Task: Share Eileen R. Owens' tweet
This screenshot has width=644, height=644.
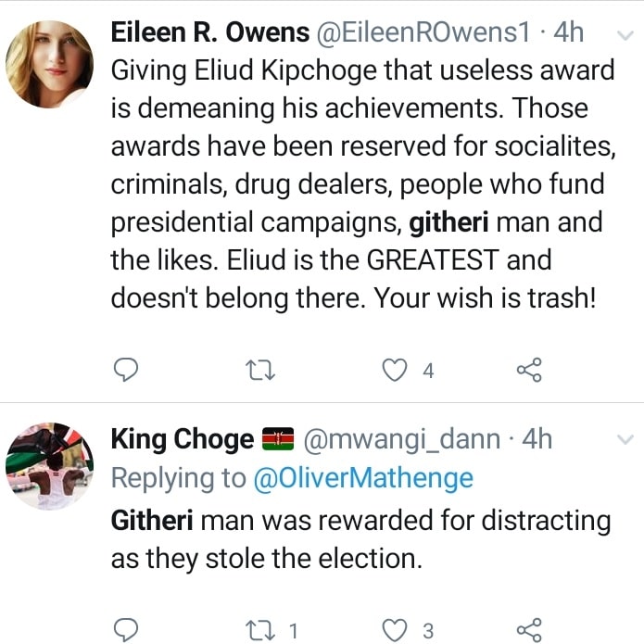Action: coord(529,371)
